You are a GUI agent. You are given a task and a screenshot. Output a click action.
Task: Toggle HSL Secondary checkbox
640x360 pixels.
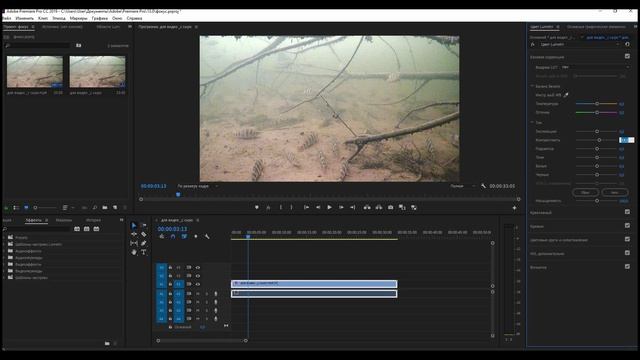[x=627, y=253]
